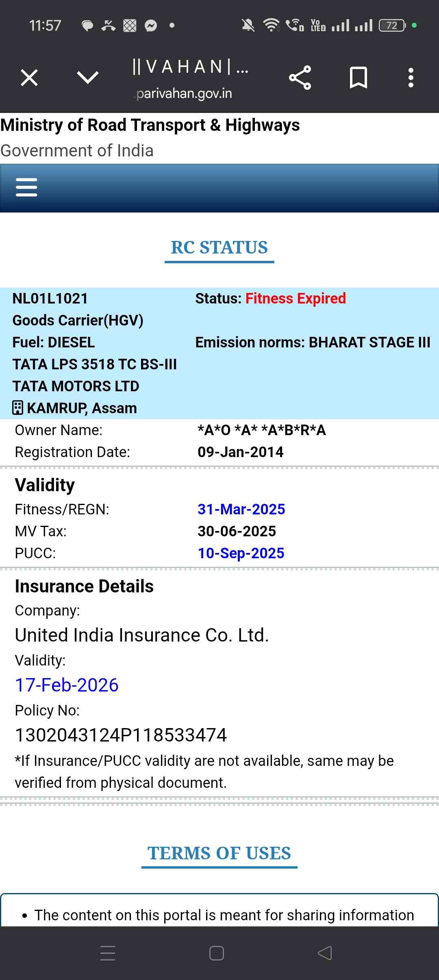Tap PUCC validity date 10-Sep-2025
This screenshot has height=980, width=439.
(241, 553)
